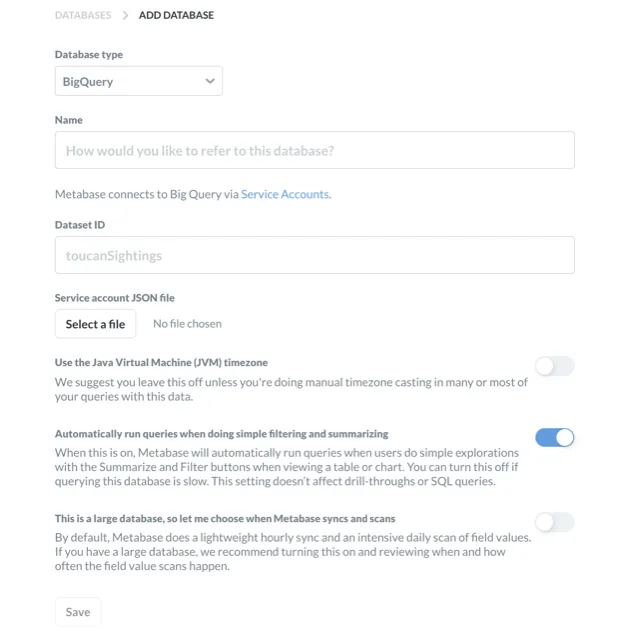This screenshot has width=639, height=640.
Task: Open the Service Accounts link
Action: [285, 194]
